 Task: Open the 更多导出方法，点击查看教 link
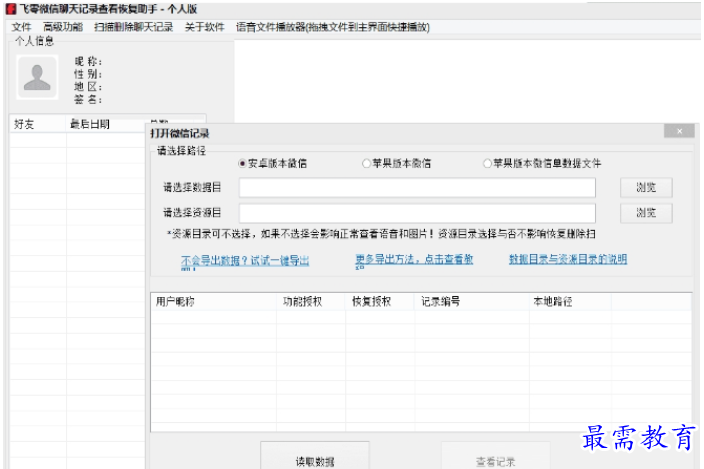click(414, 259)
